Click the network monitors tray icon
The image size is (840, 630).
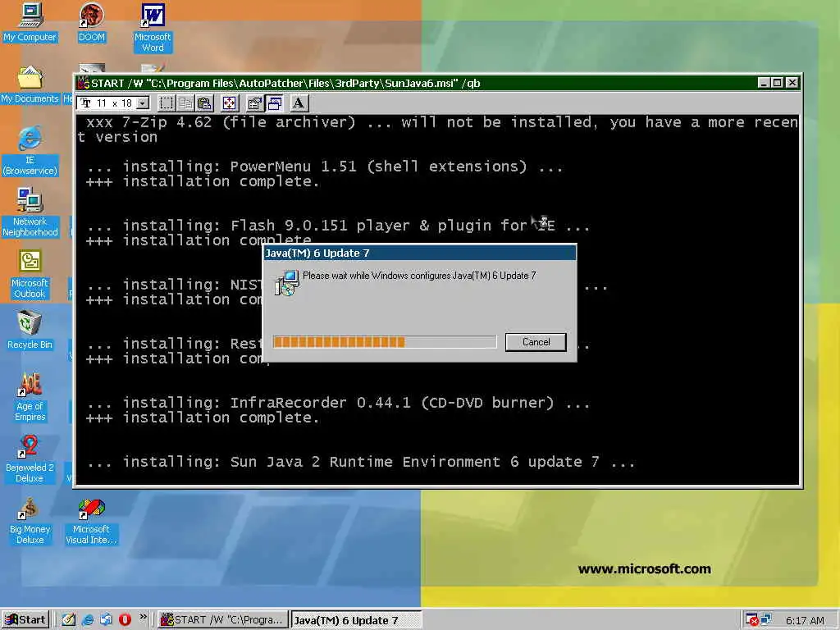[765, 619]
